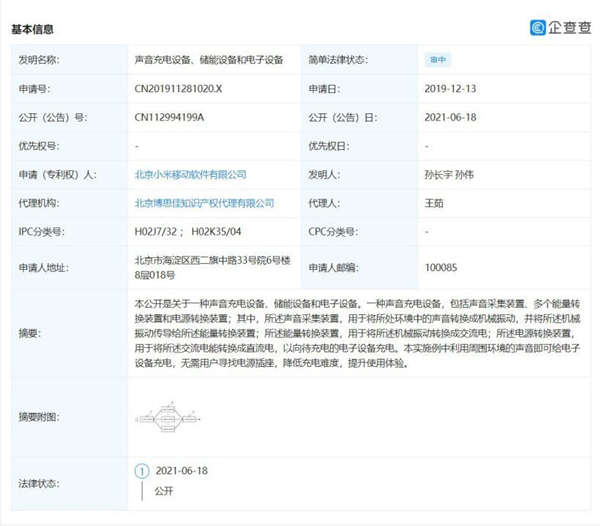
Task: Select agent name 王茹
Action: (x=434, y=203)
